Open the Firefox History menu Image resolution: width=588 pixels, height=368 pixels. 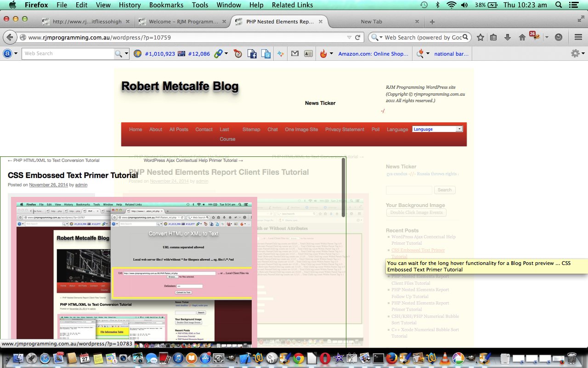130,5
